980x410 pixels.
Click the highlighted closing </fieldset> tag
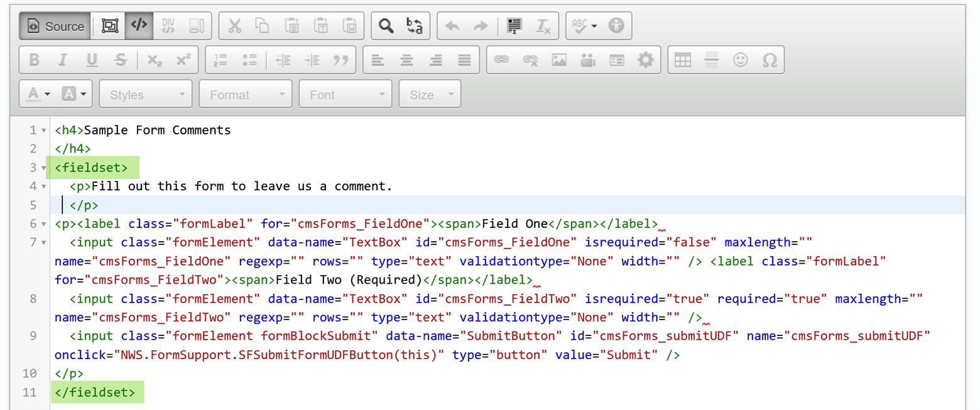95,392
